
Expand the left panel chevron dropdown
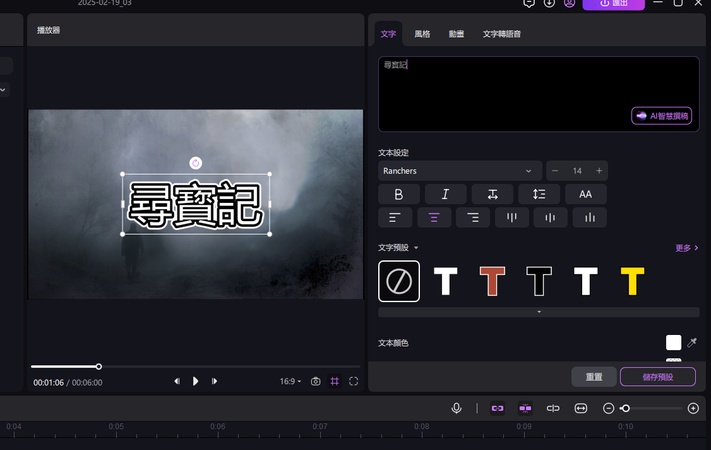(3, 90)
